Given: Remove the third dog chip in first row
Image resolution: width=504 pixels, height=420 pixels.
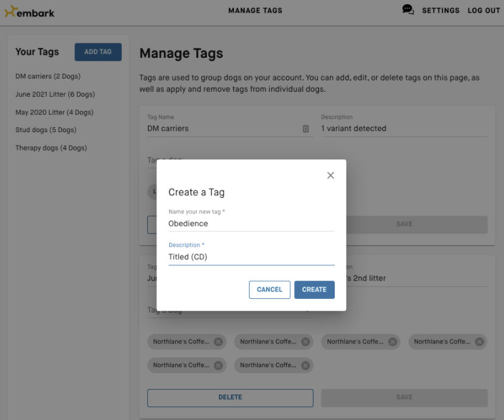Looking at the screenshot, I should coord(393,341).
